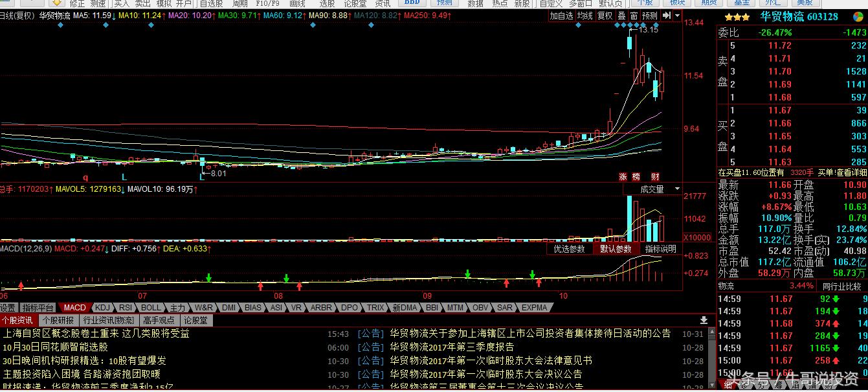Screen dimensions: 868x392
Task: Click the 画线 drawing tool icon
Action: 298,3
